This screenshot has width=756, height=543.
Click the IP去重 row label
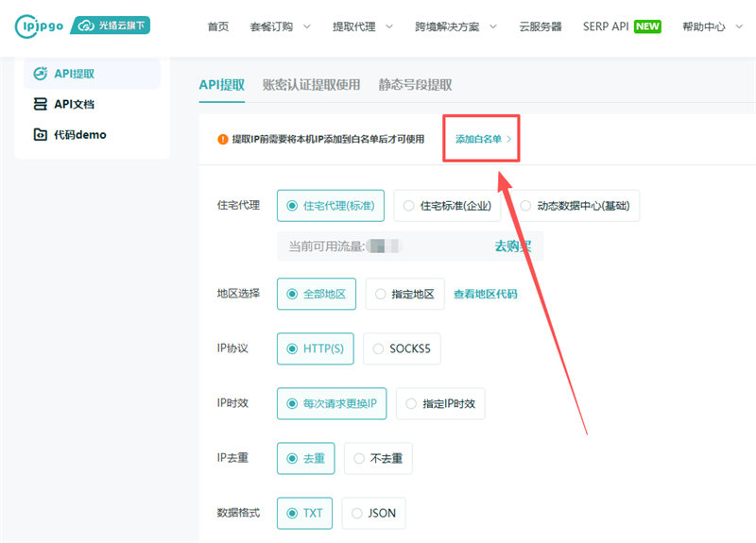click(x=232, y=458)
